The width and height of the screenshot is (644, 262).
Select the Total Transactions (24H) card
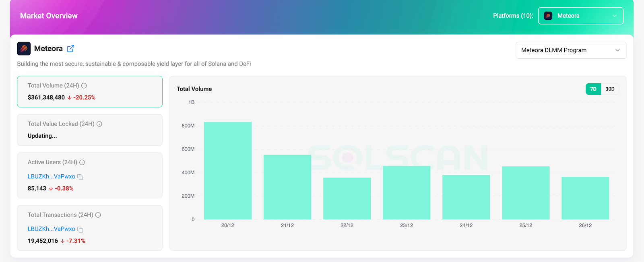point(90,228)
